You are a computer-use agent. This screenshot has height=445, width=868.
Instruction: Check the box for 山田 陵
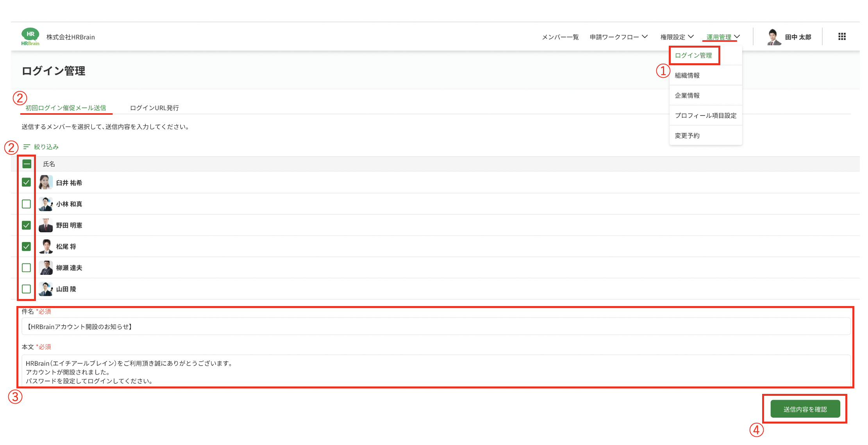pos(27,289)
